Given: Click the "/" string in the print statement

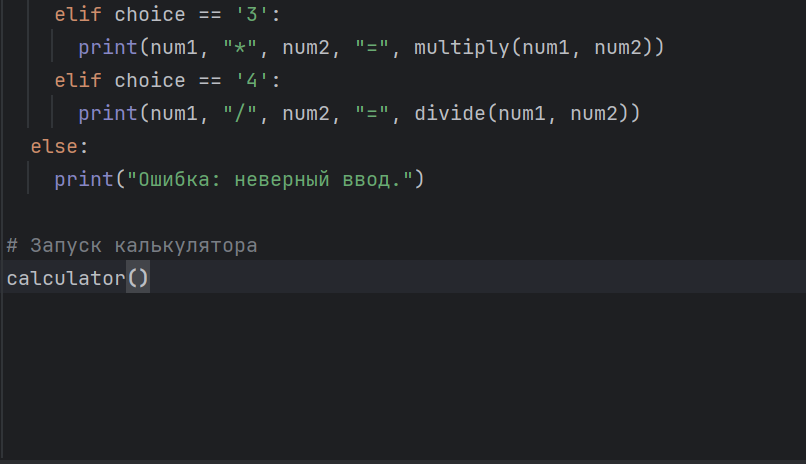Looking at the screenshot, I should (x=240, y=114).
